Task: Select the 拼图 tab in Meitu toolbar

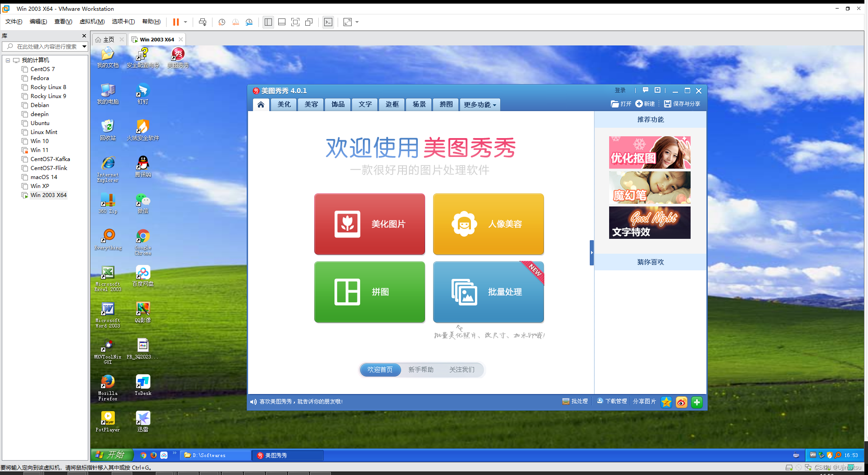Action: (446, 104)
